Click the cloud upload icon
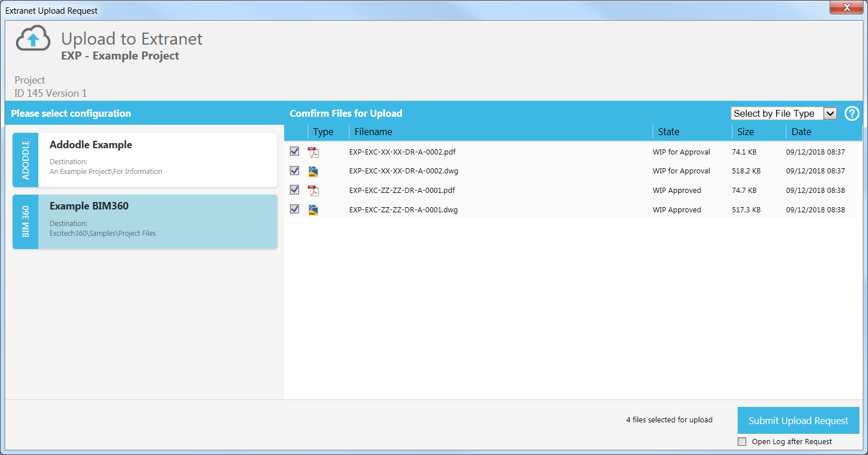868x455 pixels. (33, 39)
